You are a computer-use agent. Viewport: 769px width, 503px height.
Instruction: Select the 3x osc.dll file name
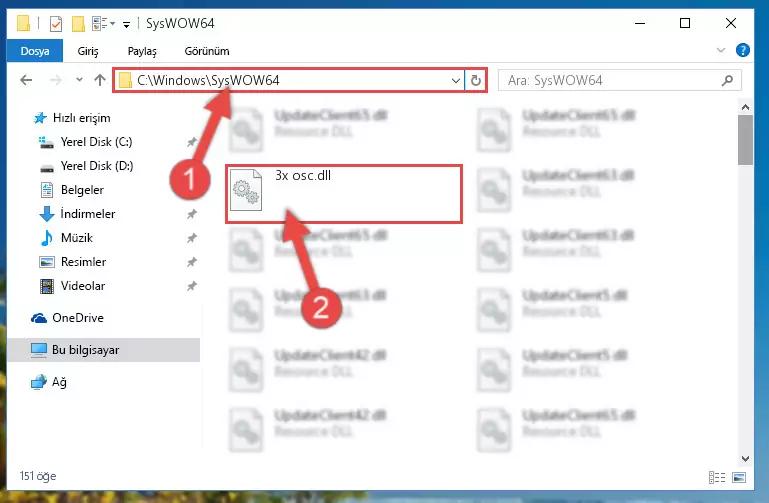click(303, 176)
